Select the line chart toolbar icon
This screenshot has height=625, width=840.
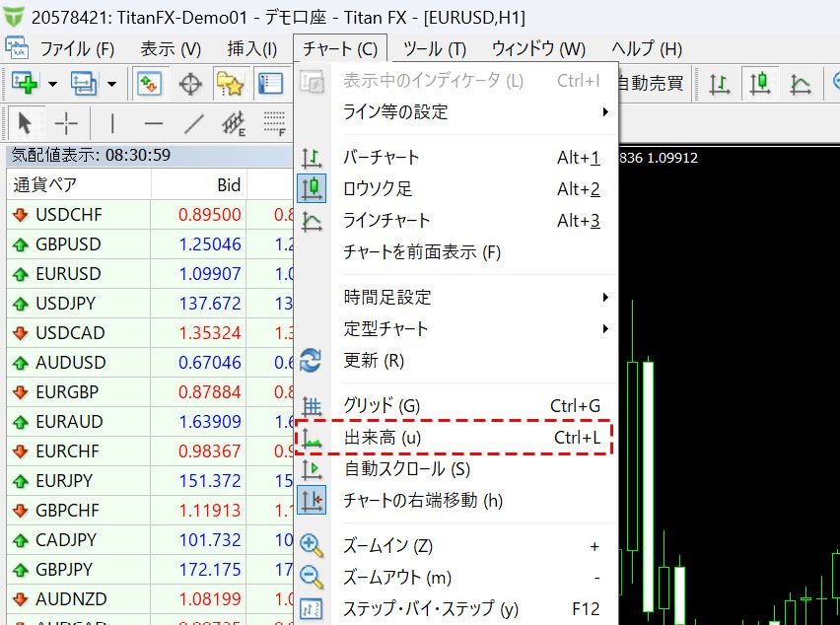801,84
